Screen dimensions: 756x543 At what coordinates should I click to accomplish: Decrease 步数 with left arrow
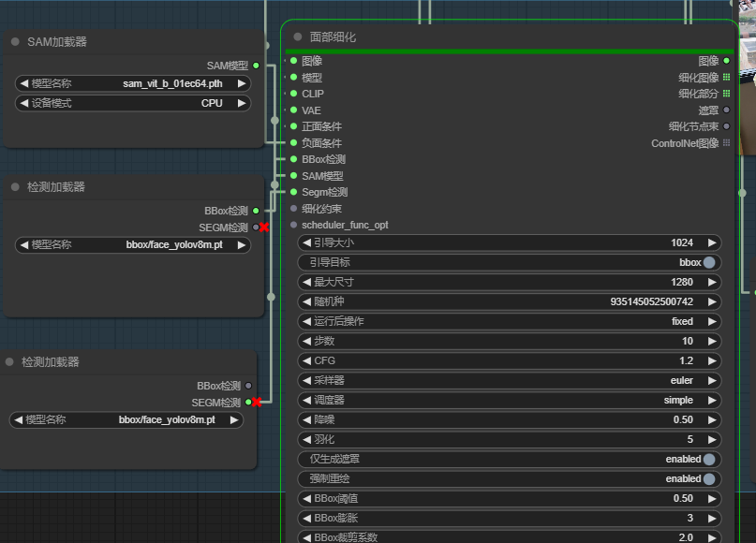pyautogui.click(x=306, y=341)
